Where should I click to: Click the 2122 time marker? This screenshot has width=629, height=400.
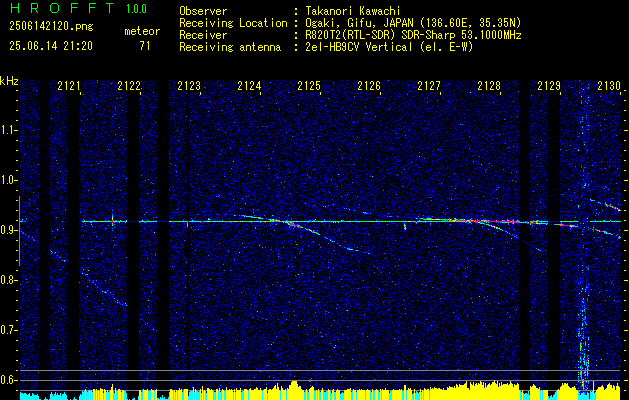coord(128,86)
